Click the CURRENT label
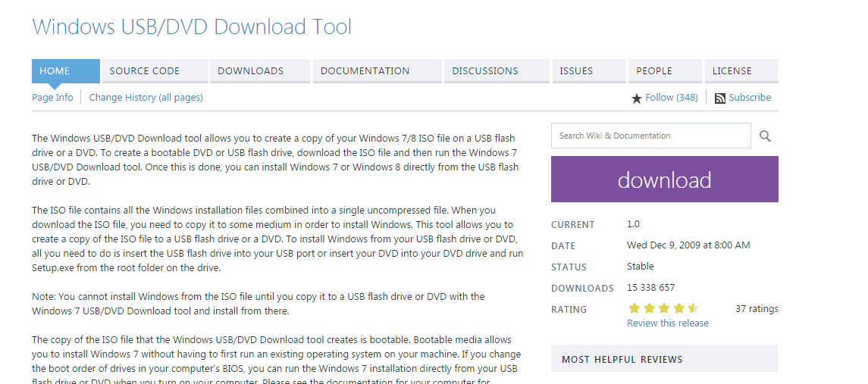 point(573,225)
